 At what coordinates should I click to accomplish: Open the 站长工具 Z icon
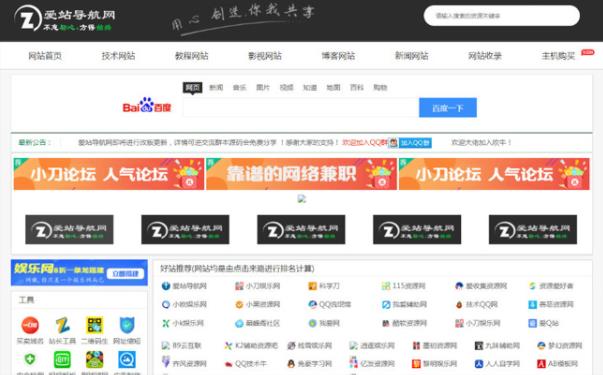(62, 325)
